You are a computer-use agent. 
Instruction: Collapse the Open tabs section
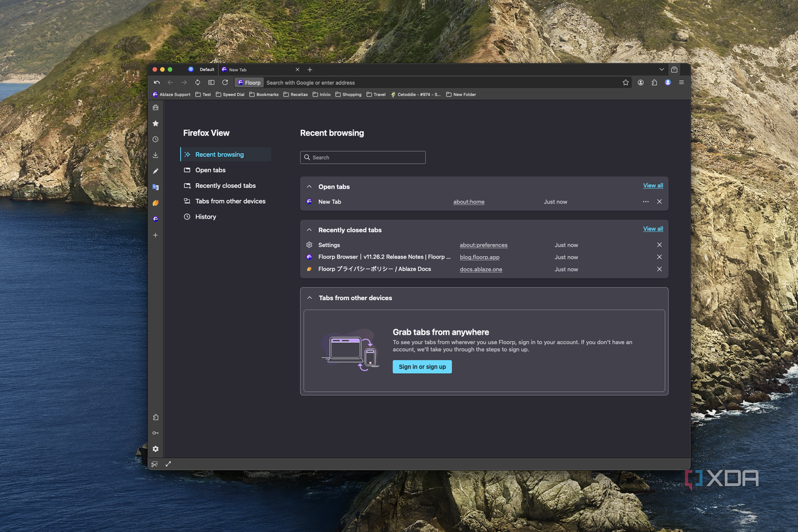pos(309,187)
